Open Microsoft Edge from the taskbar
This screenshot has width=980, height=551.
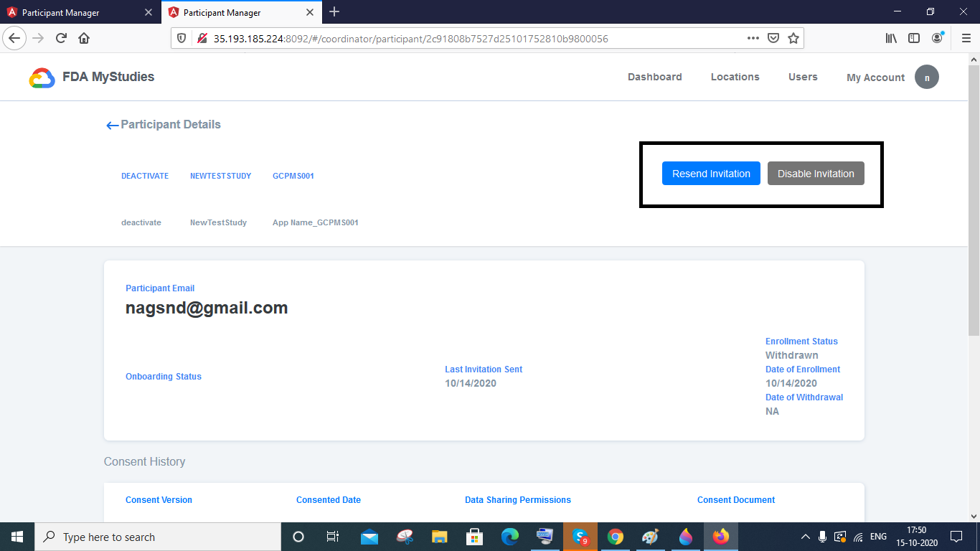(x=509, y=536)
